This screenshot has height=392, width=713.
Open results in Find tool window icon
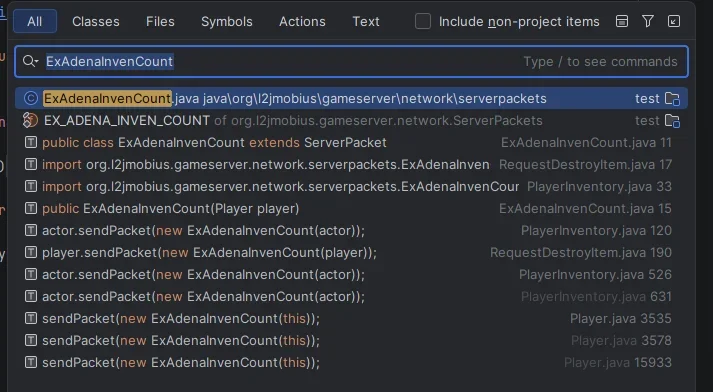tap(674, 21)
